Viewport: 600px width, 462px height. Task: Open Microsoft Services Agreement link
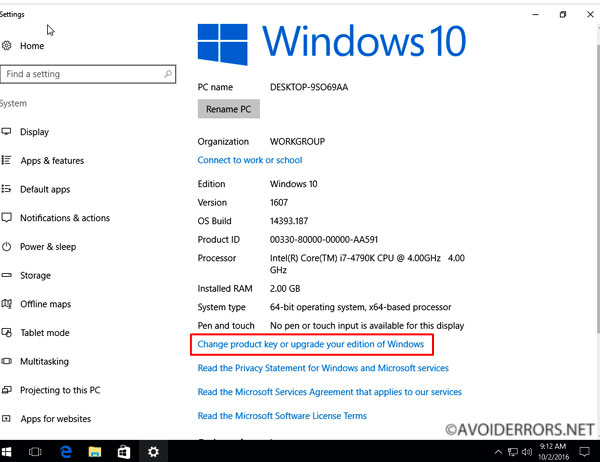click(329, 392)
